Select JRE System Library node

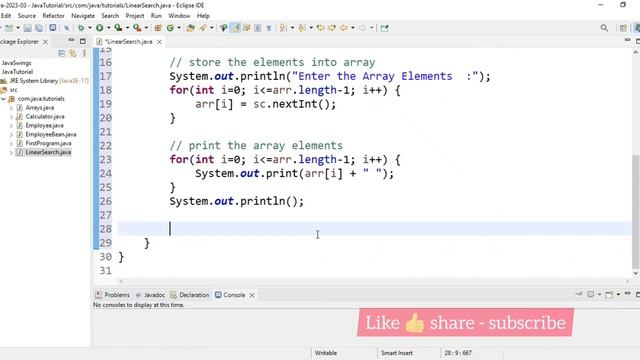[44, 81]
